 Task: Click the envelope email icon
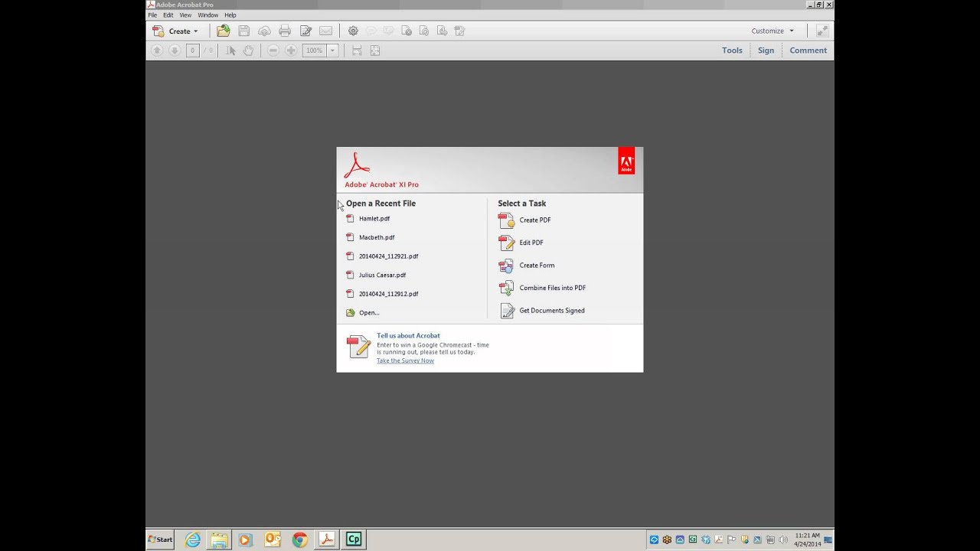click(x=325, y=31)
